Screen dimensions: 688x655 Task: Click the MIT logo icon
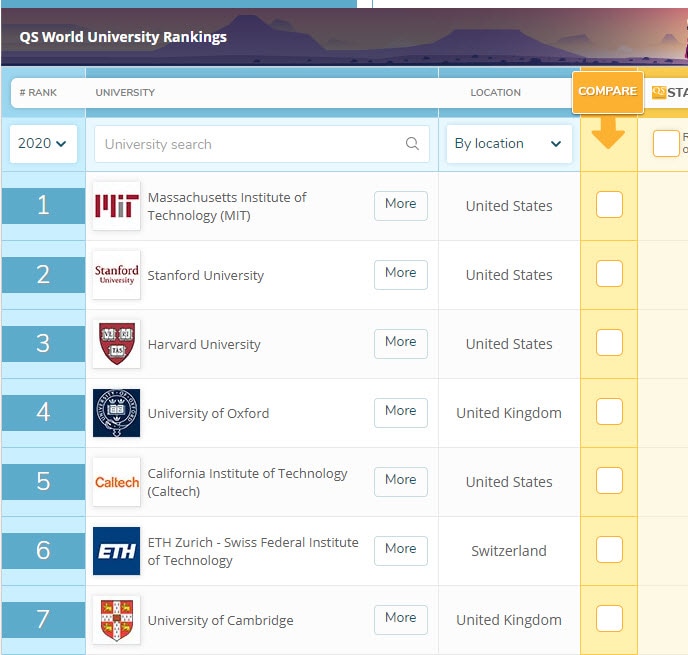[116, 206]
